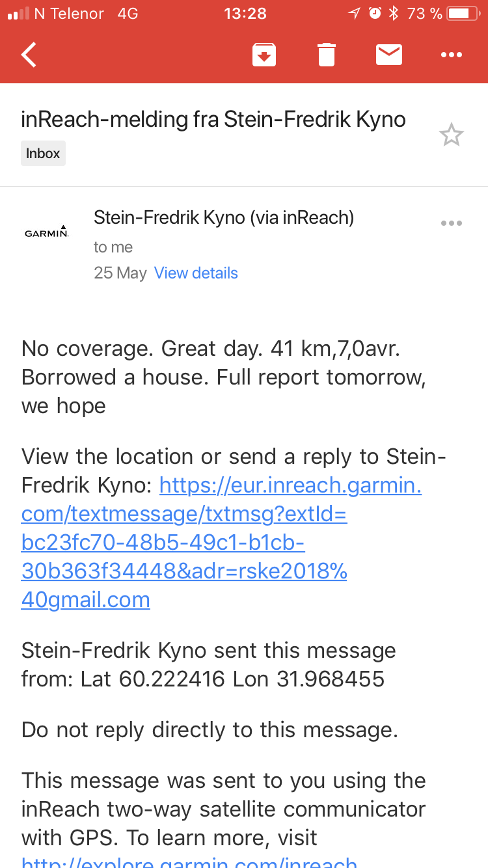
Task: Archive this email with the archive icon
Action: point(264,55)
